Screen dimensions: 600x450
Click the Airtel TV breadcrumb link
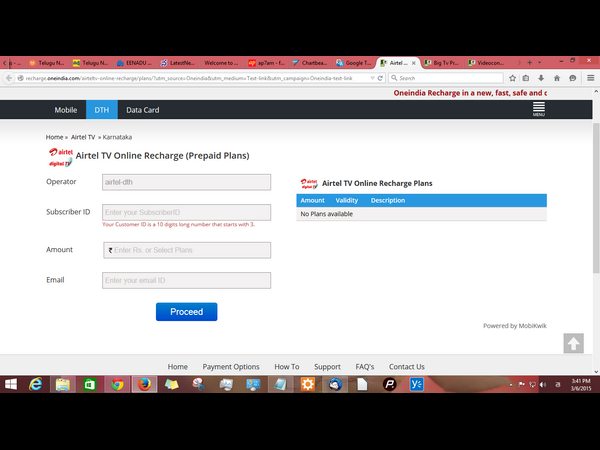coord(82,136)
